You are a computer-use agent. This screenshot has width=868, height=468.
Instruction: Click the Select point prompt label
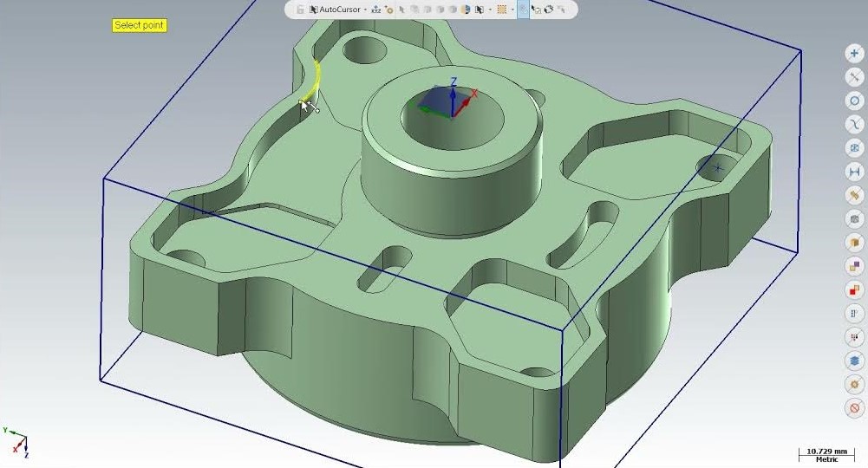[139, 25]
